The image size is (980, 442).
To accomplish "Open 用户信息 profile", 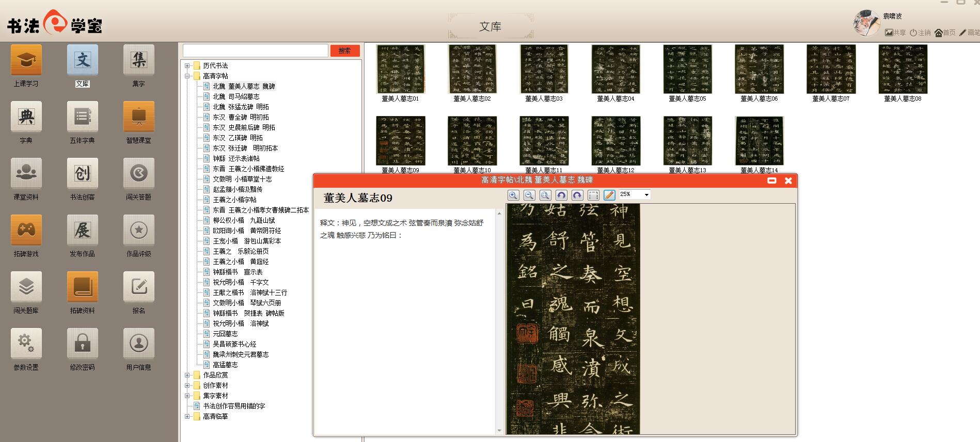I will [x=138, y=344].
